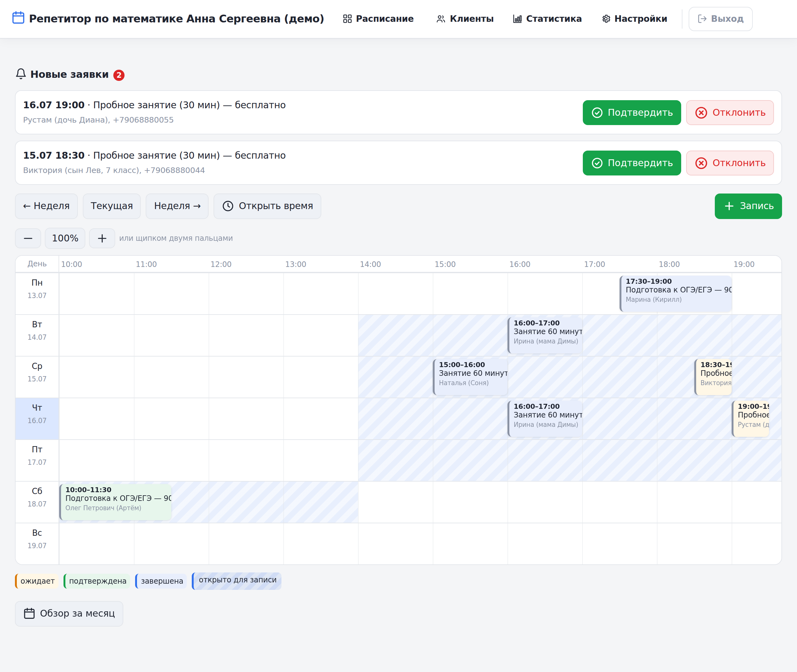Open the Клиенты menu item
The width and height of the screenshot is (797, 672).
click(465, 19)
